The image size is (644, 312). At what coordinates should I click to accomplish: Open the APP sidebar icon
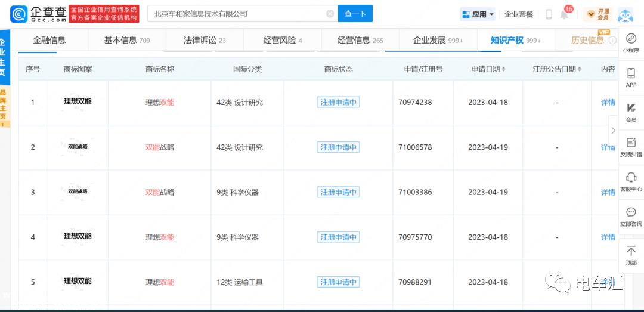pyautogui.click(x=631, y=78)
